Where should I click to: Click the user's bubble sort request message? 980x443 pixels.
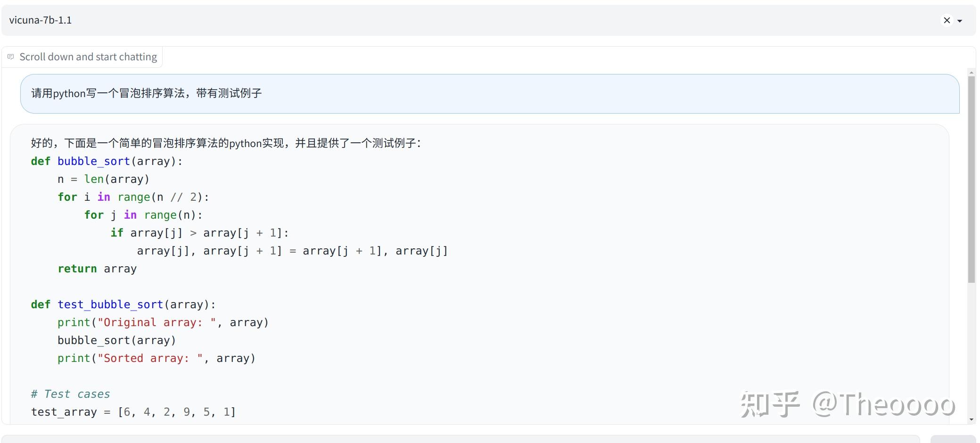(x=490, y=93)
